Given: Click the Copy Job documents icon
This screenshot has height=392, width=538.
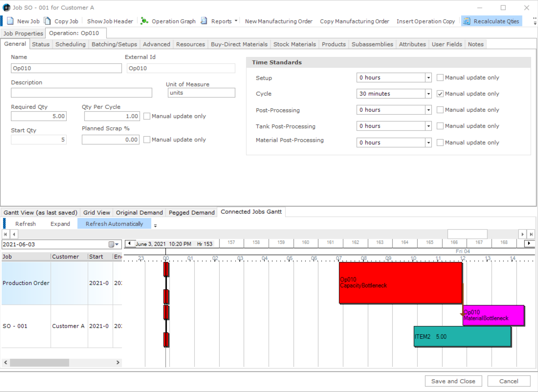Looking at the screenshot, I should tap(48, 21).
